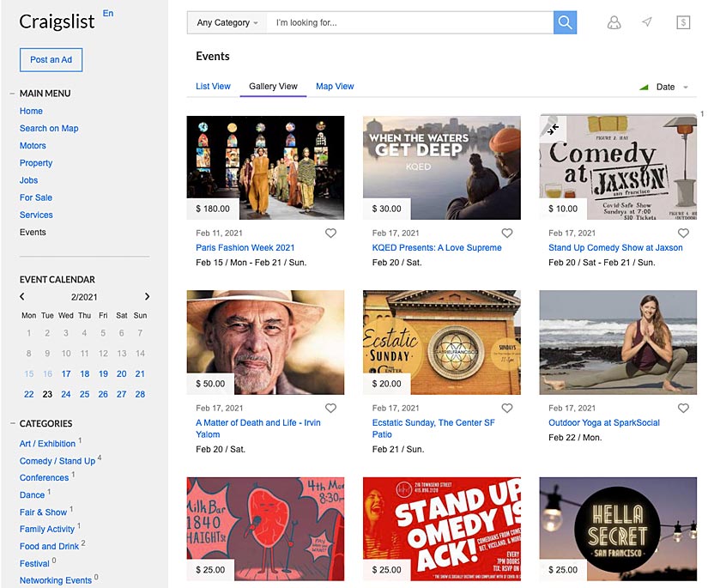Viewport: 708px width, 588px height.
Task: Click the Craigslist logo
Action: click(57, 21)
